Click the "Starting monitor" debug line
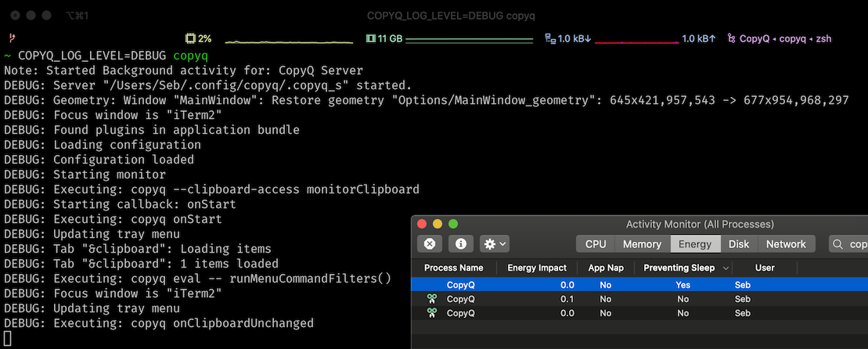The width and height of the screenshot is (868, 349). coord(85,174)
